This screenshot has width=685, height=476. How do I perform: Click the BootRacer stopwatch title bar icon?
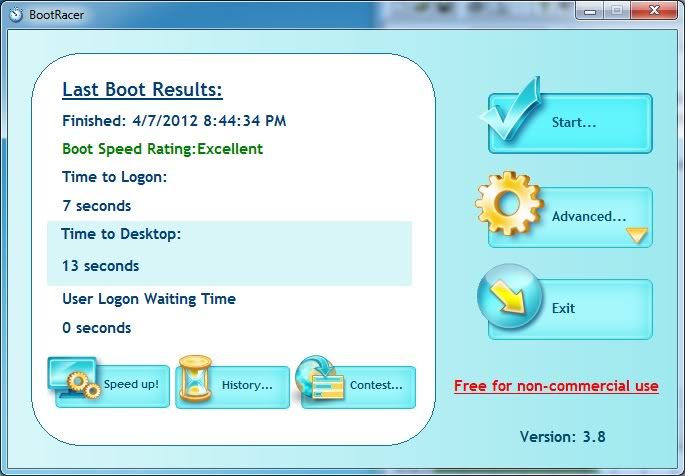pyautogui.click(x=16, y=14)
